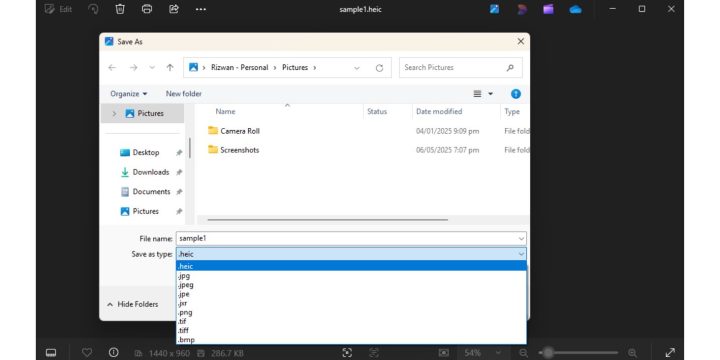
Task: Click Hide Folders to collapse navigation
Action: [132, 304]
